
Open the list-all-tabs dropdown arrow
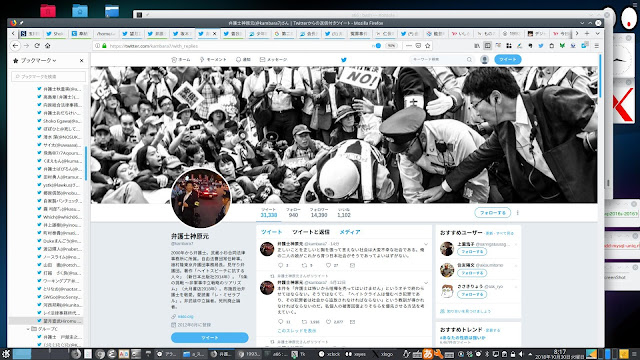pyautogui.click(x=597, y=33)
